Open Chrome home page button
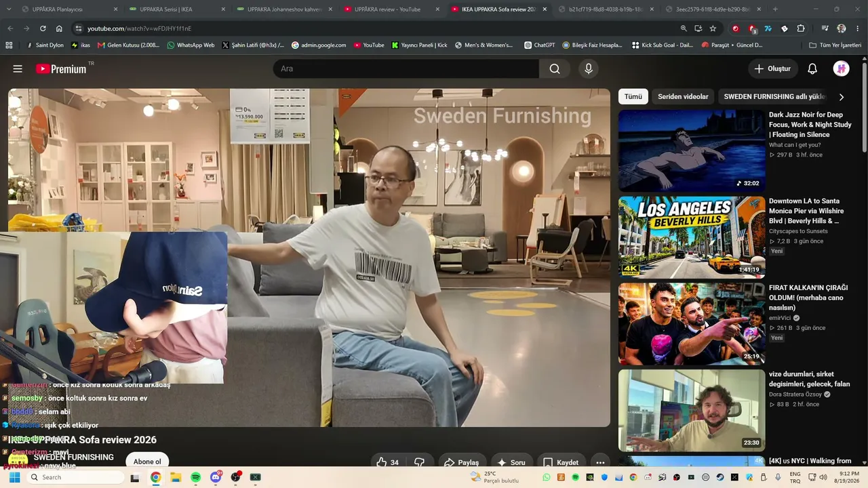 click(59, 28)
